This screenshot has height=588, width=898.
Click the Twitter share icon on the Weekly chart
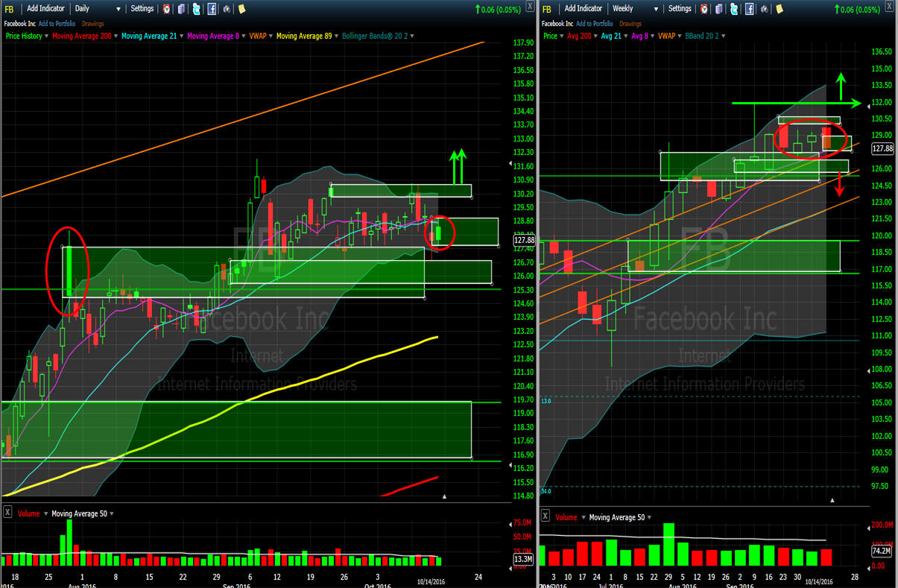[x=733, y=9]
